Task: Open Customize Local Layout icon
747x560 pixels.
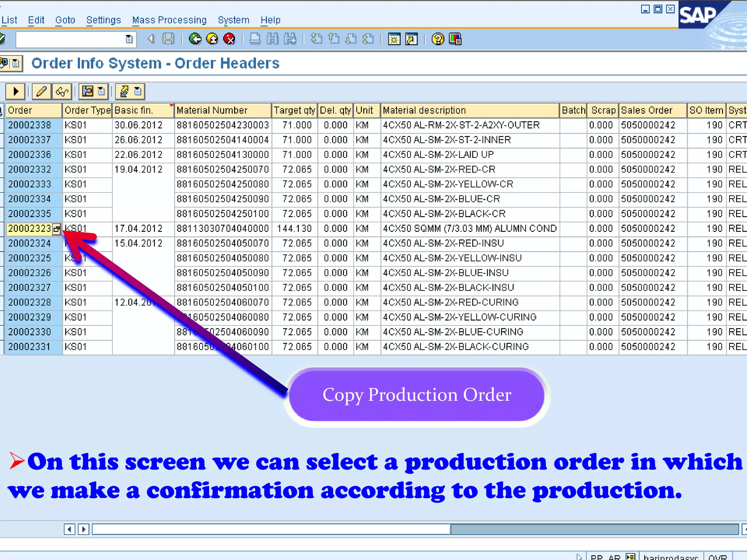Action: tap(455, 39)
